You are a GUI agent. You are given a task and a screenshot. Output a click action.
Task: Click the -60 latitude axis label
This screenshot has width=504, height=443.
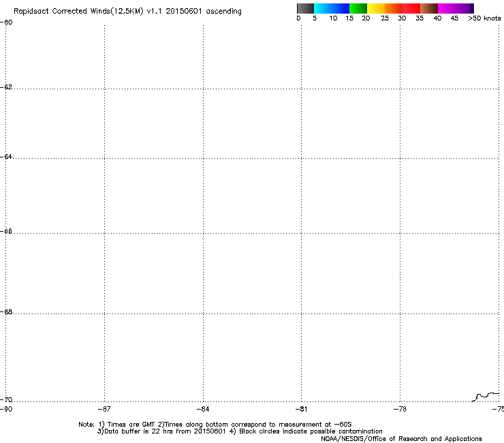coord(6,22)
